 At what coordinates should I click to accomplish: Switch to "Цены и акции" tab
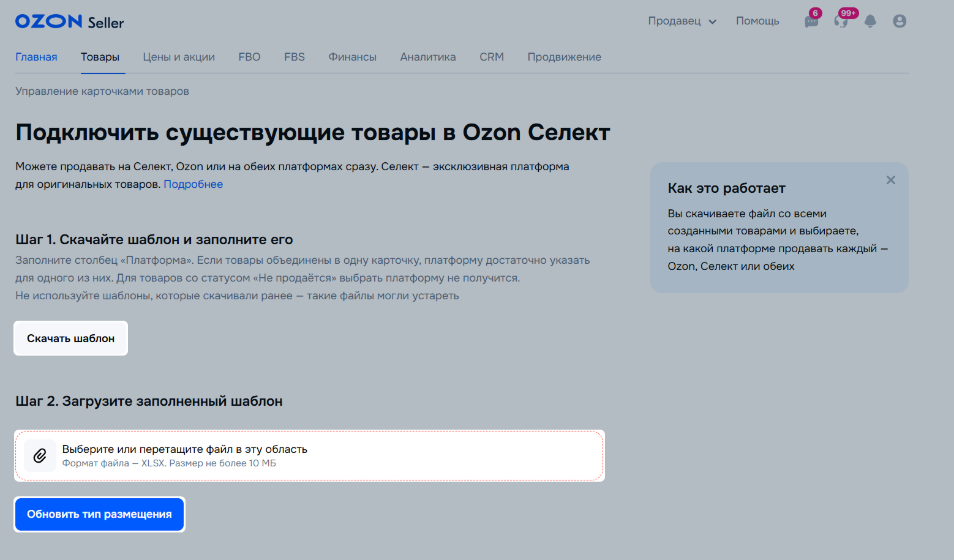pyautogui.click(x=179, y=57)
